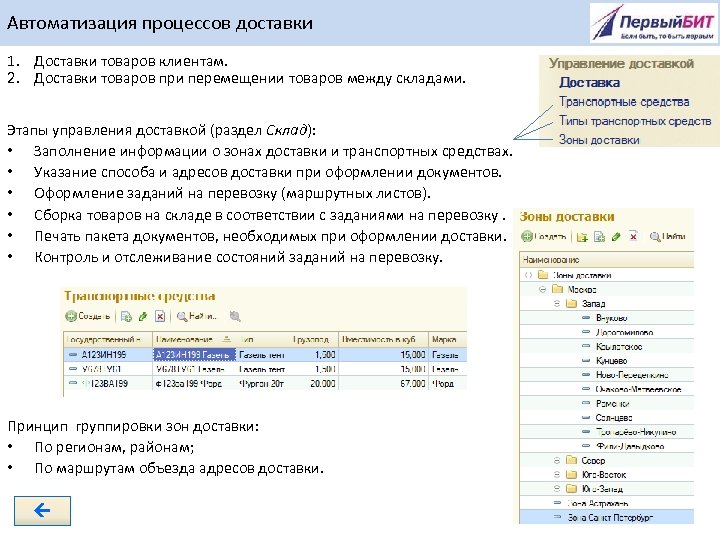Image resolution: width=720 pixels, height=540 pixels.
Task: Open Зоны доставки menu link
Action: point(599,140)
